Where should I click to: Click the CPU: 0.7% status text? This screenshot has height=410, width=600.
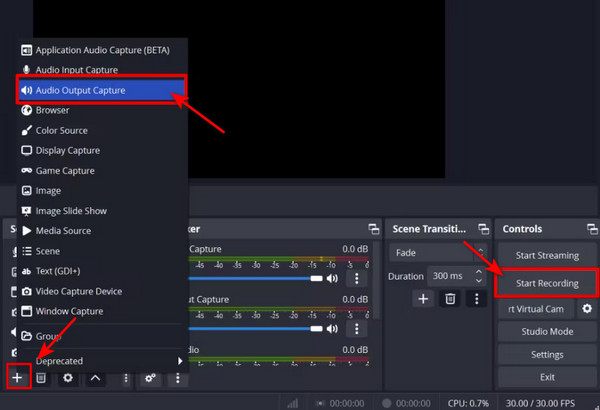tap(468, 403)
